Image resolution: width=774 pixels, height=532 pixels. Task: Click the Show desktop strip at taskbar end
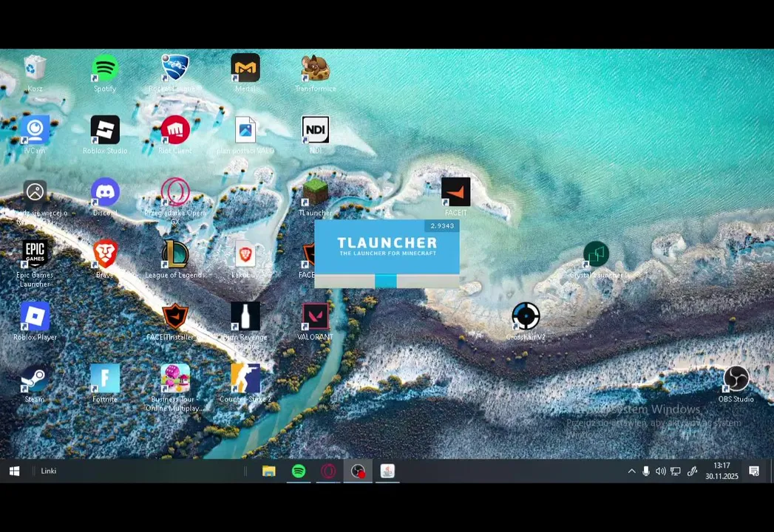(772, 471)
